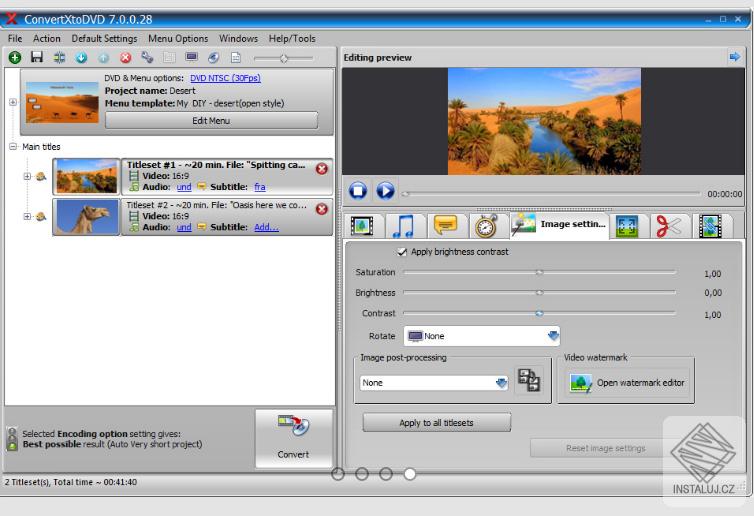The image size is (754, 516).
Task: Click the Edit Menu button
Action: point(211,120)
